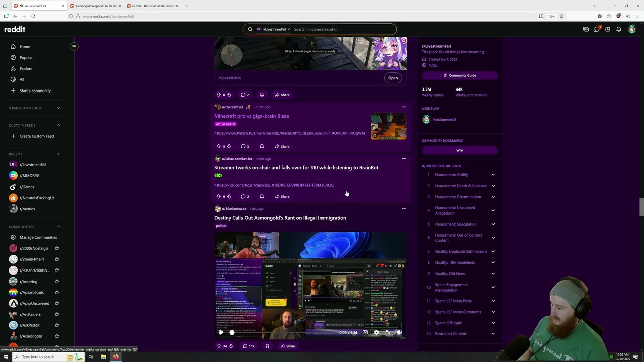The image size is (644, 362).
Task: Give award on the Minecraft Blaze post
Action: tap(262, 146)
